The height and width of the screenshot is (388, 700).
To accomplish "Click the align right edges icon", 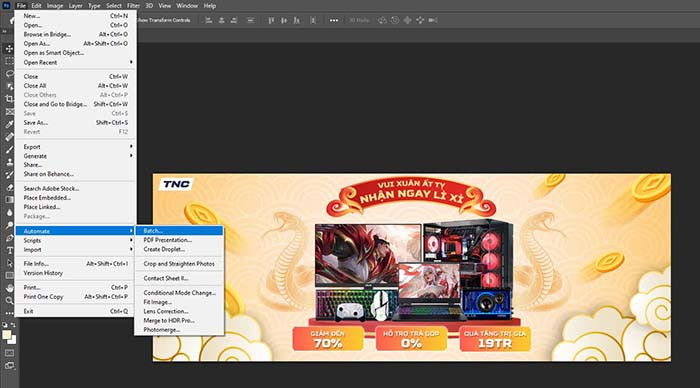I will (234, 20).
